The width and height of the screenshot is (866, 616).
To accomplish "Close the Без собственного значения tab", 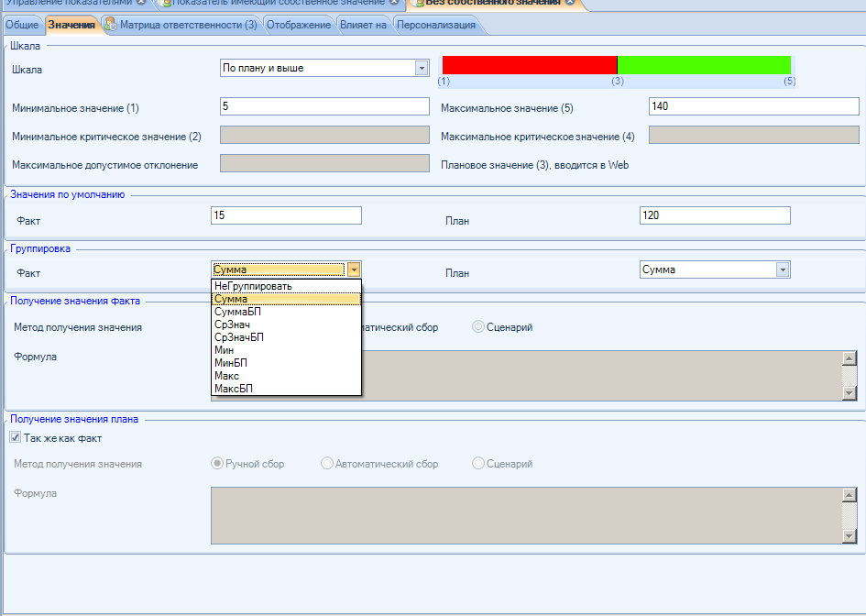I will tap(570, 3).
